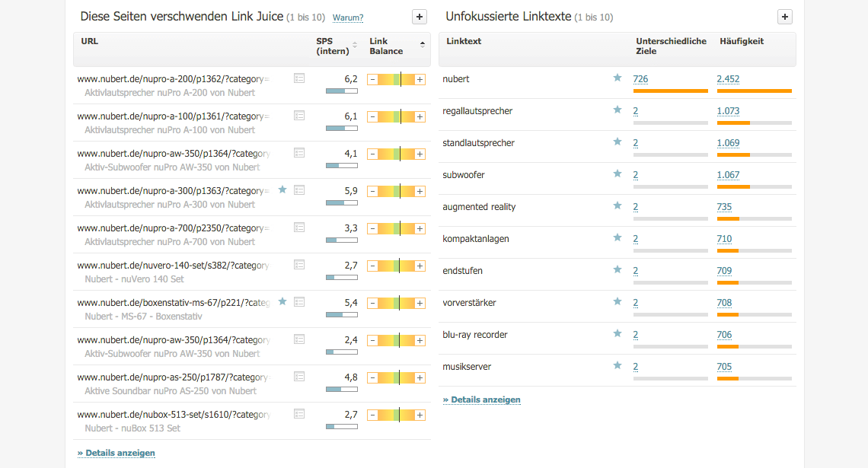The image size is (868, 468).
Task: Click link balance bar of nubox-513-set row
Action: [397, 415]
